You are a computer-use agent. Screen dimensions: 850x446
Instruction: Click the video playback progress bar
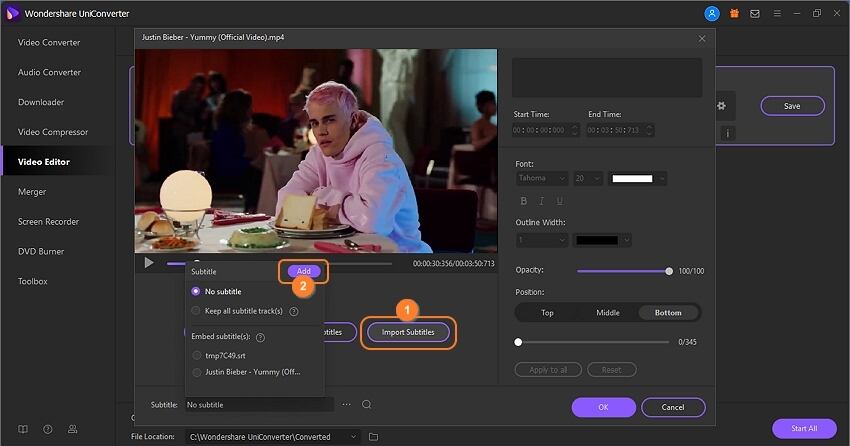pos(279,264)
